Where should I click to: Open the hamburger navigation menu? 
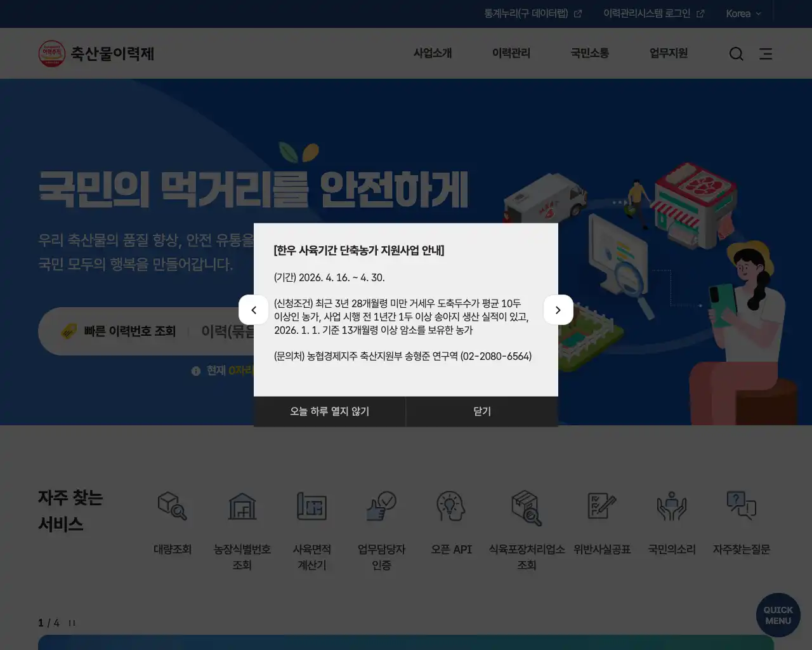coord(766,54)
